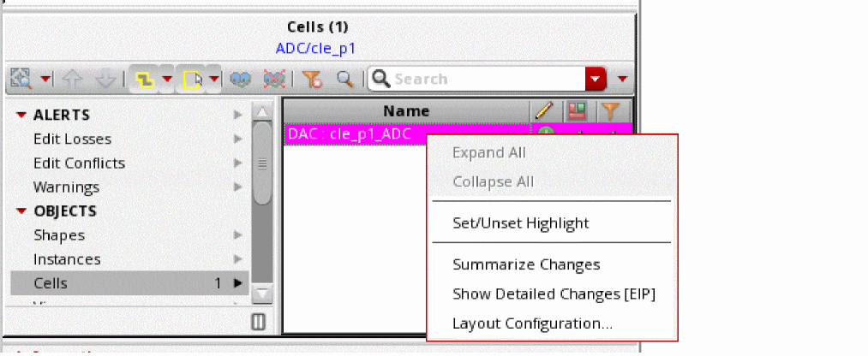
Task: Choose Summarize Changes from context menu
Action: click(526, 264)
